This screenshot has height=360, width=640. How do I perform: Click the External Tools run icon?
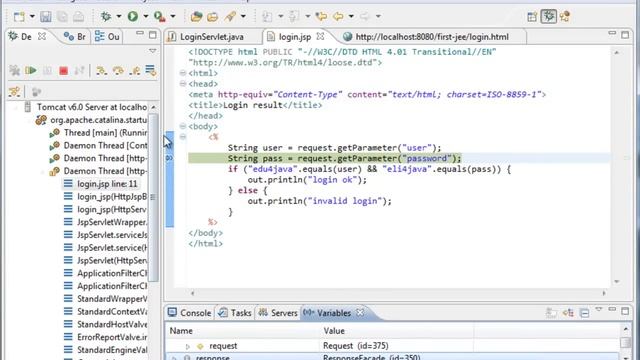[159, 17]
